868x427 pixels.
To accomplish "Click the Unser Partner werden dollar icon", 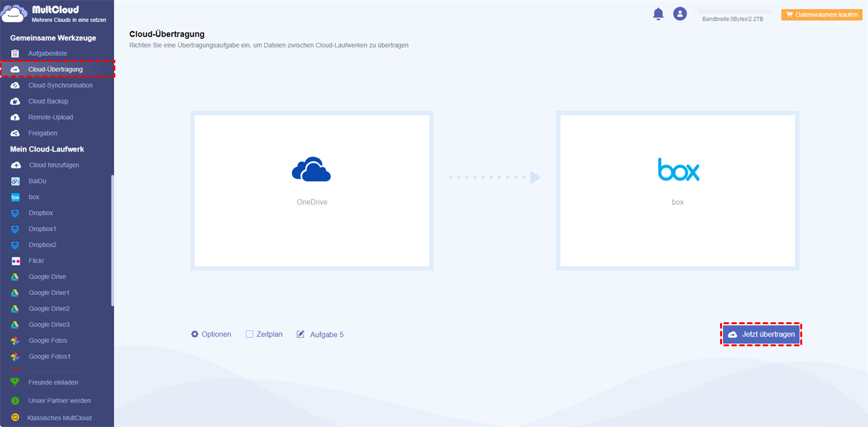I will [15, 400].
